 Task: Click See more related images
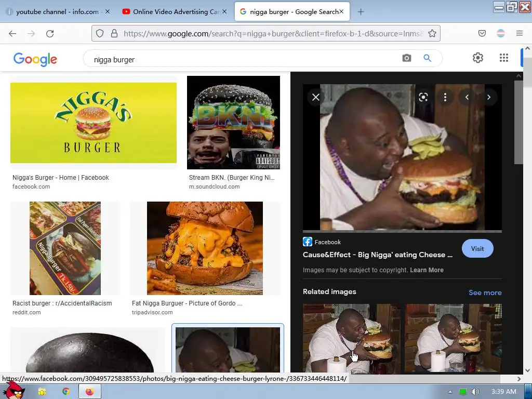[485, 292]
